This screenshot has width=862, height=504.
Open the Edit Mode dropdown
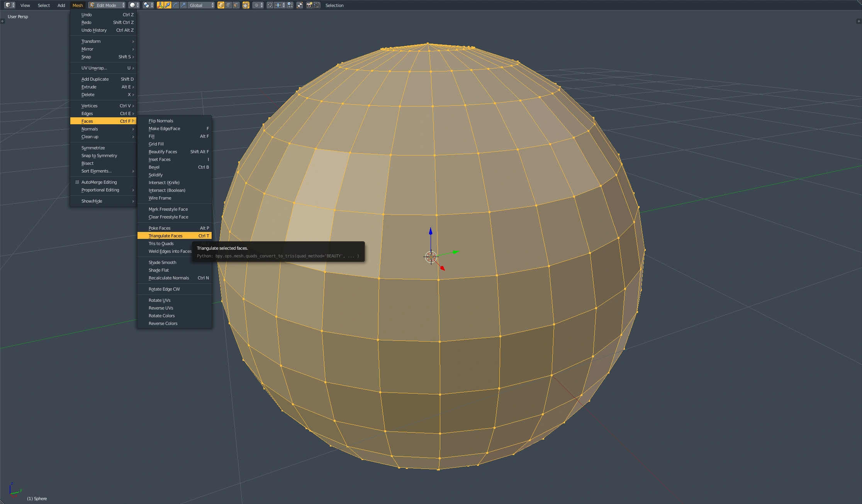click(x=107, y=5)
